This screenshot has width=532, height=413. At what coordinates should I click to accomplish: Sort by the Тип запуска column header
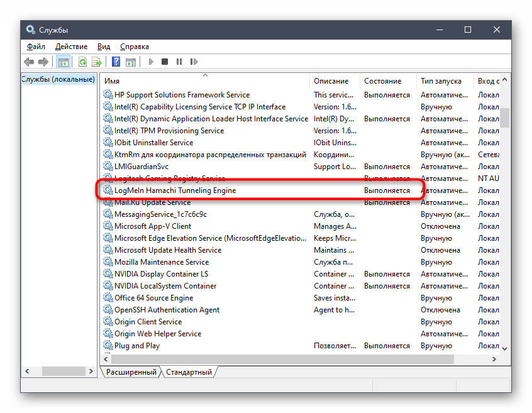click(441, 81)
